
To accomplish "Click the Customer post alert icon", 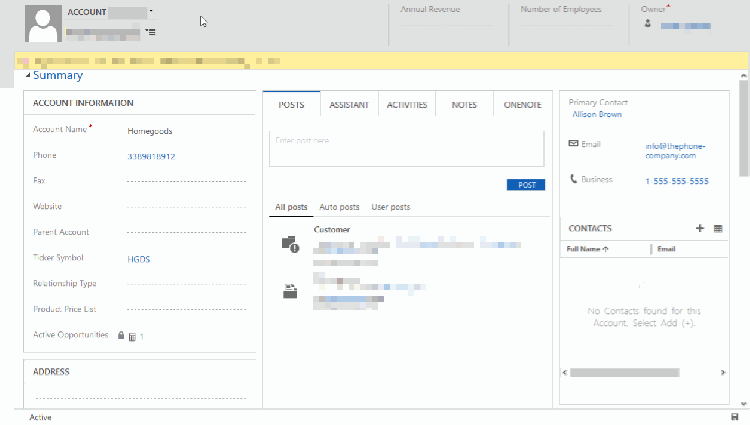I will click(x=290, y=243).
